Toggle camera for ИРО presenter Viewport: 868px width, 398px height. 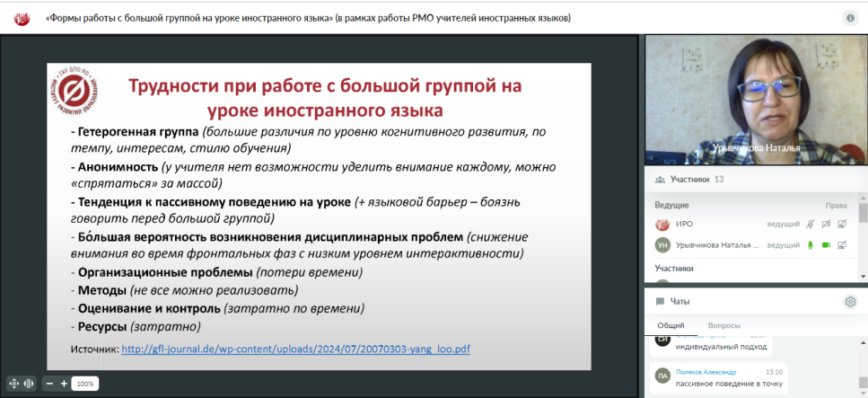click(826, 224)
